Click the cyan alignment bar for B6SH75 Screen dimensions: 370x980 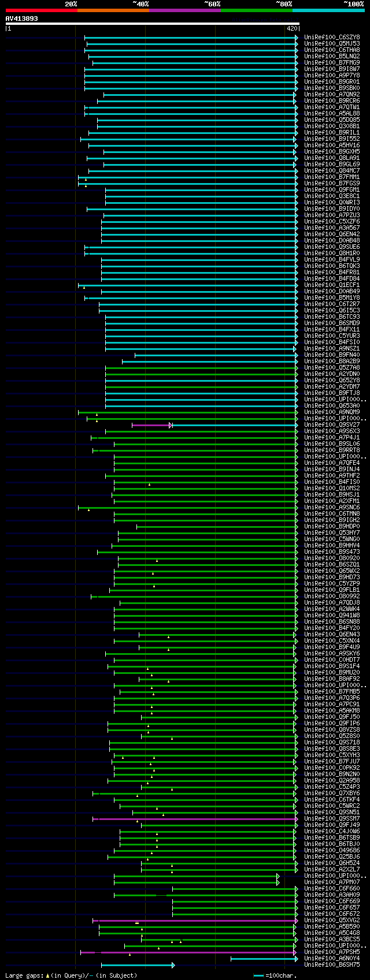click(137, 965)
